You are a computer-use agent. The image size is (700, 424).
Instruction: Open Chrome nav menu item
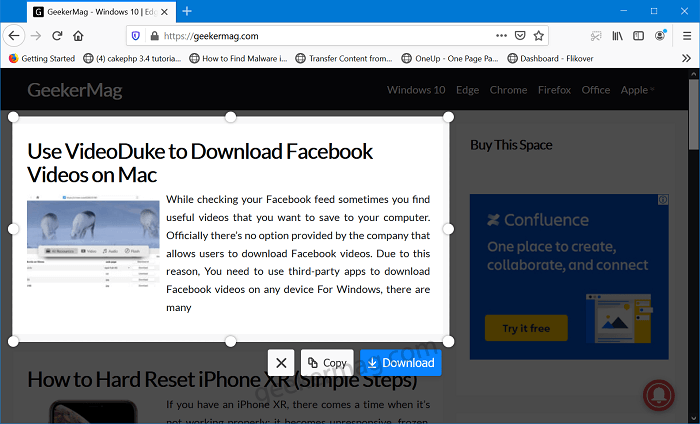pos(508,90)
